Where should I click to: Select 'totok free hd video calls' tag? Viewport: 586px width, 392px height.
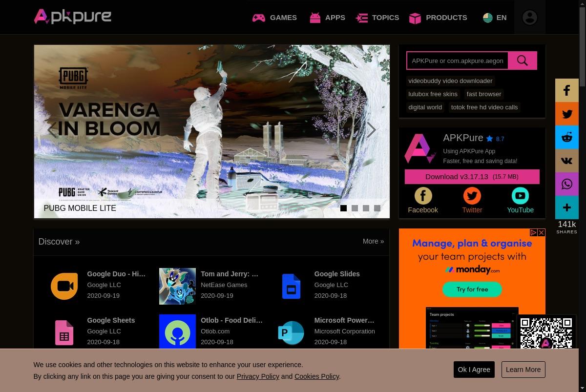(x=484, y=107)
